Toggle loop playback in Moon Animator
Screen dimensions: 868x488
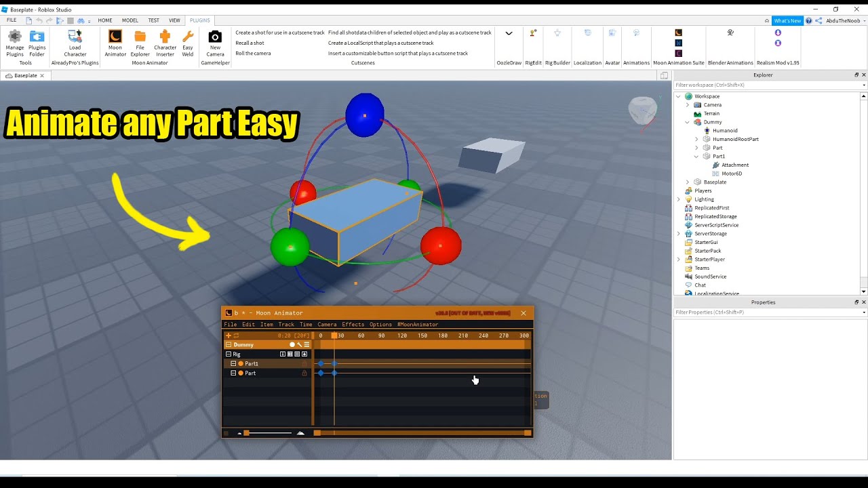click(236, 335)
